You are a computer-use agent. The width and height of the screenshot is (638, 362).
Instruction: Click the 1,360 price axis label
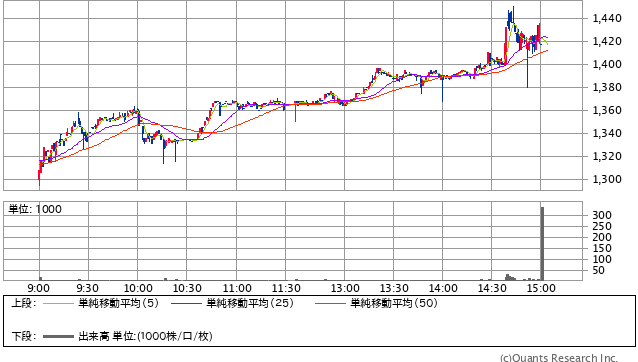(x=607, y=110)
